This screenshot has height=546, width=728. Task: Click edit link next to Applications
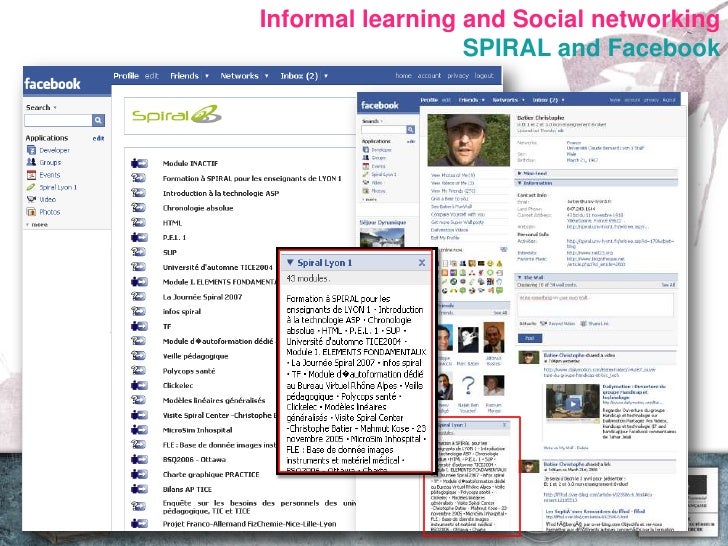pyautogui.click(x=98, y=138)
